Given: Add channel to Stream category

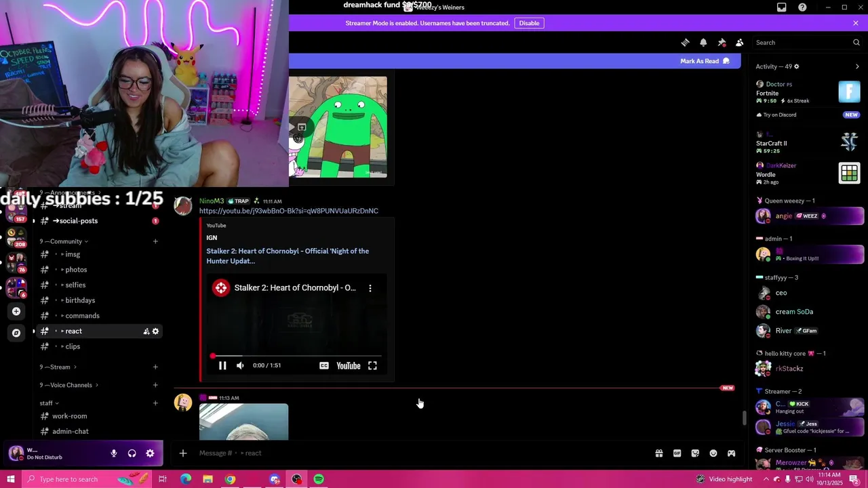Looking at the screenshot, I should [155, 367].
